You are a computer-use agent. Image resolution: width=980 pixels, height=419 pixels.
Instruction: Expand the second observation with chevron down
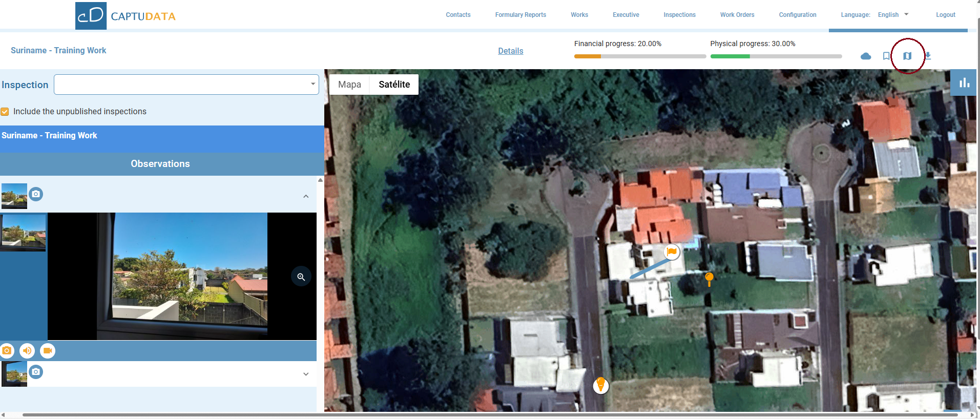click(306, 374)
